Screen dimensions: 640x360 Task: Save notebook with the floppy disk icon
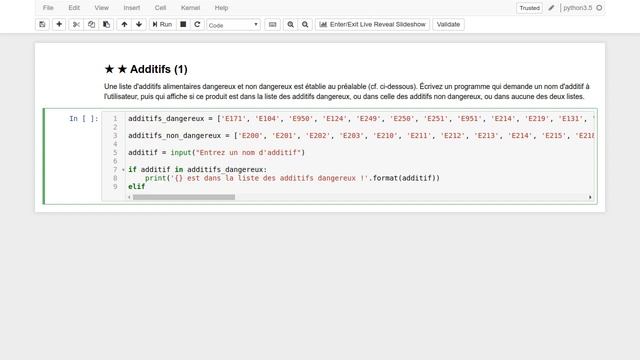click(42, 24)
